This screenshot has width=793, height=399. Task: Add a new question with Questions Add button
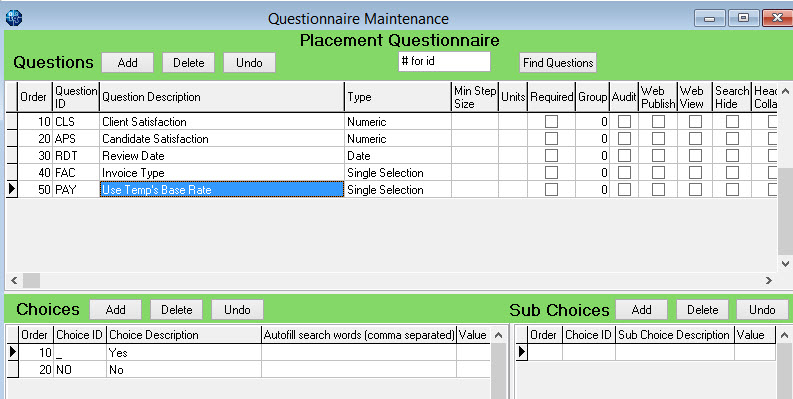[x=127, y=63]
